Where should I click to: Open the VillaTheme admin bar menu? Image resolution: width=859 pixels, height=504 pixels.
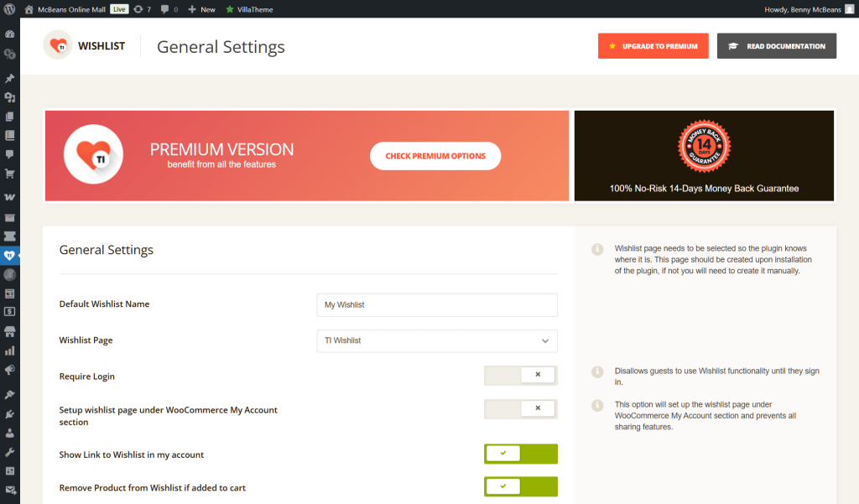[243, 8]
